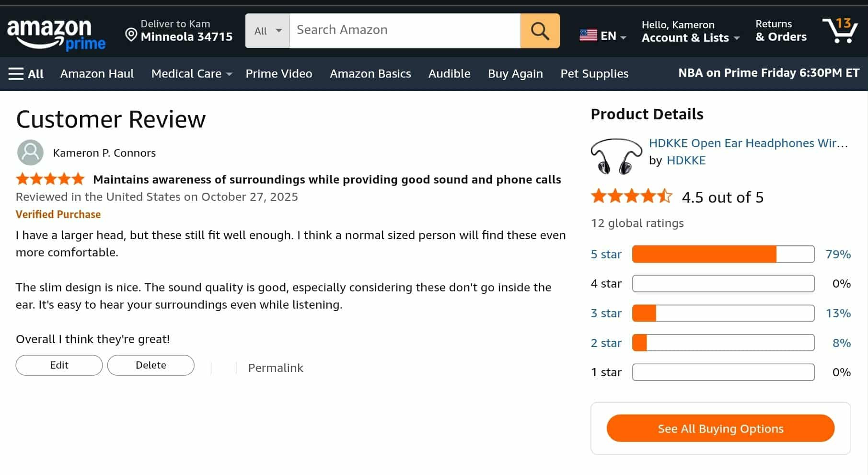Click the Edit review button
This screenshot has width=868, height=475.
[59, 365]
